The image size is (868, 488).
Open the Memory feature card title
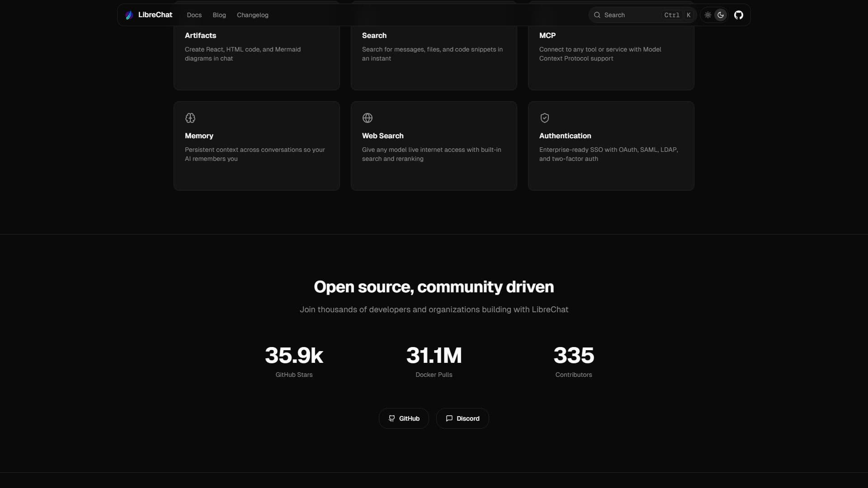tap(199, 136)
